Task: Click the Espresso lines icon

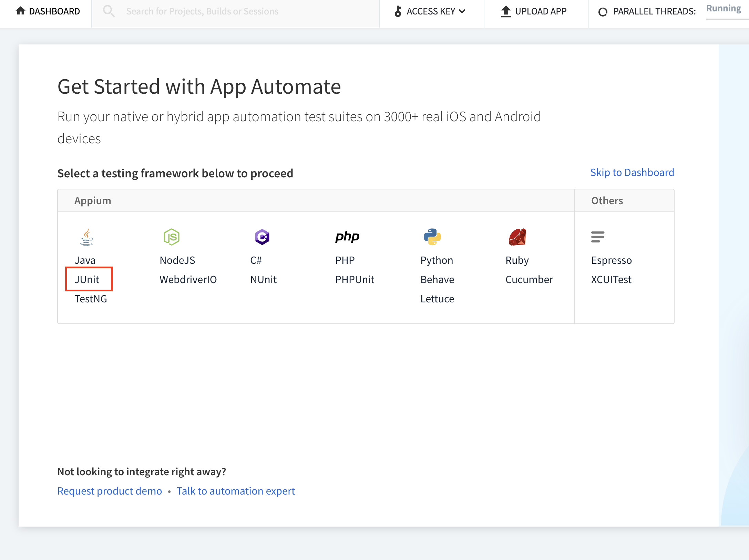Action: (x=597, y=237)
